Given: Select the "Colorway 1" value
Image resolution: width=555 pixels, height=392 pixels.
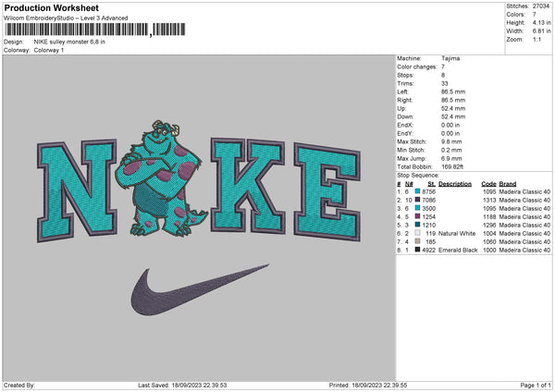Looking at the screenshot, I should [49, 50].
